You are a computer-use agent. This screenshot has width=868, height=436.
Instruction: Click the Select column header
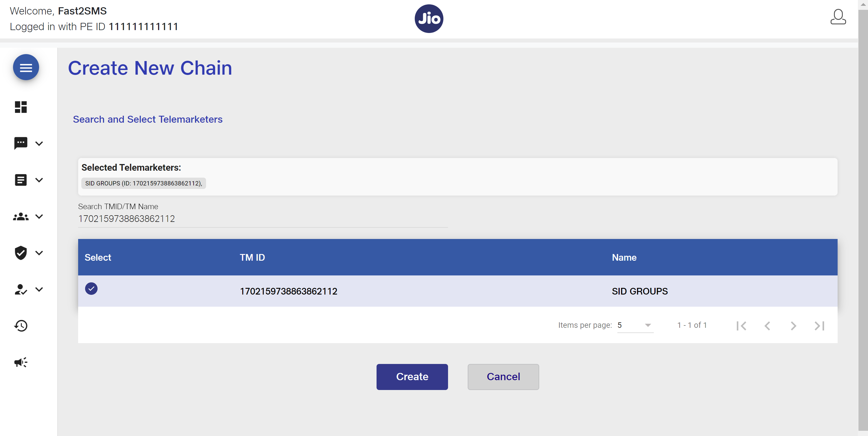98,257
